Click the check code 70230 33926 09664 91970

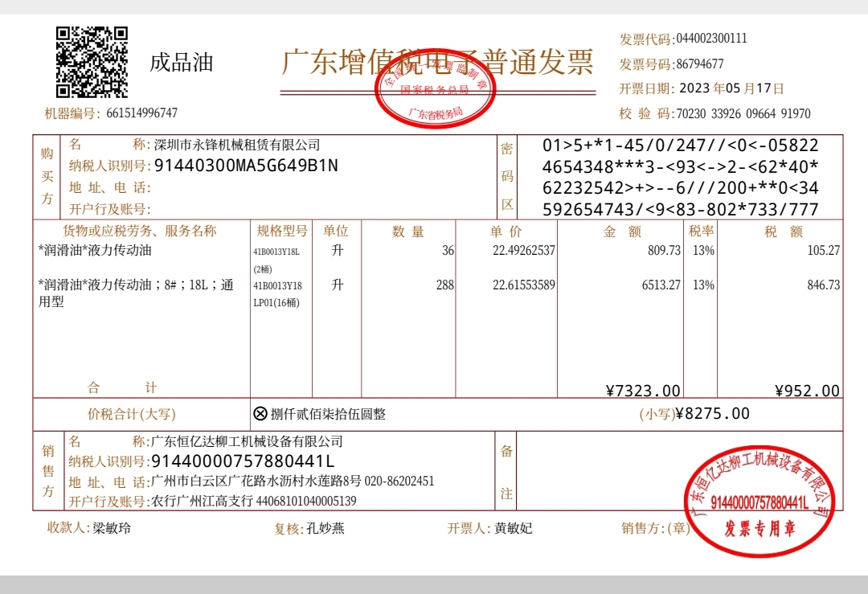[x=743, y=114]
